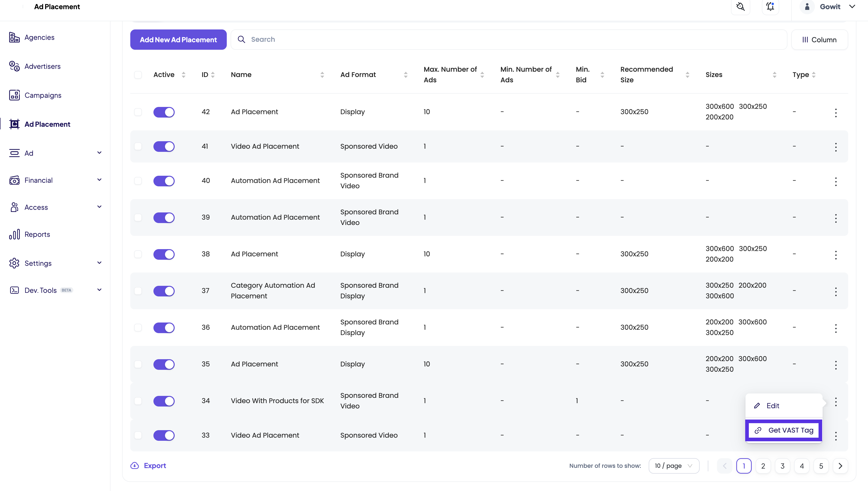868x491 pixels.
Task: Open the 10 / page rows dropdown
Action: [x=674, y=466]
